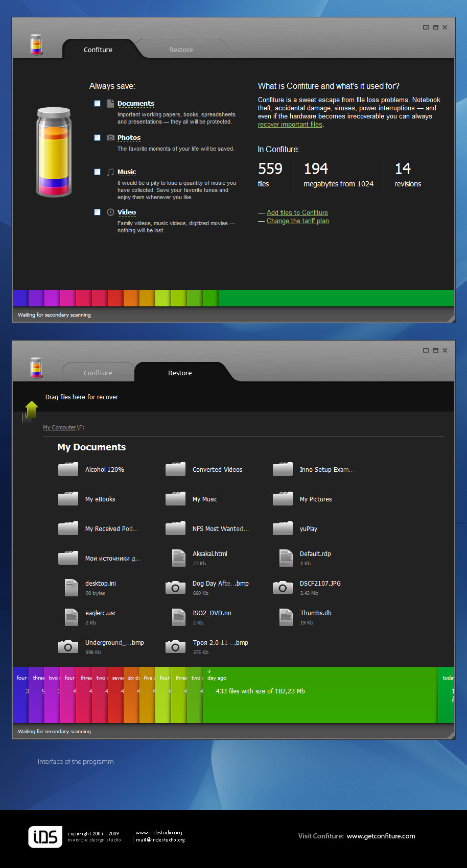
Task: Open the Photos category link
Action: [x=129, y=138]
